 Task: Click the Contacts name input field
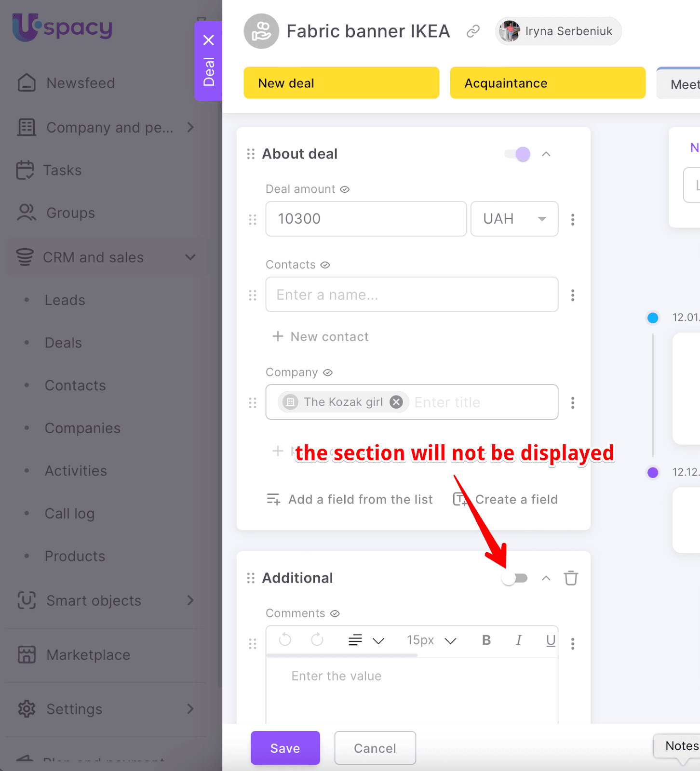pos(412,294)
